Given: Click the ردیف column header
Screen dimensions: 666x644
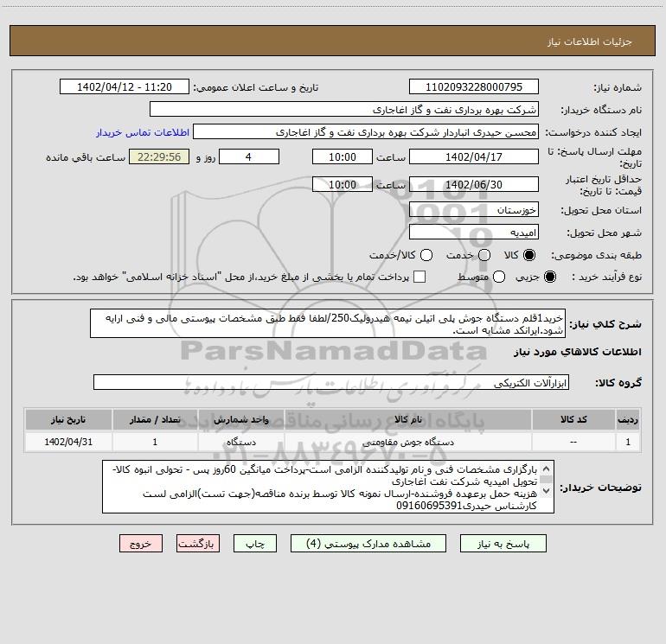Looking at the screenshot, I should pyautogui.click(x=628, y=419).
